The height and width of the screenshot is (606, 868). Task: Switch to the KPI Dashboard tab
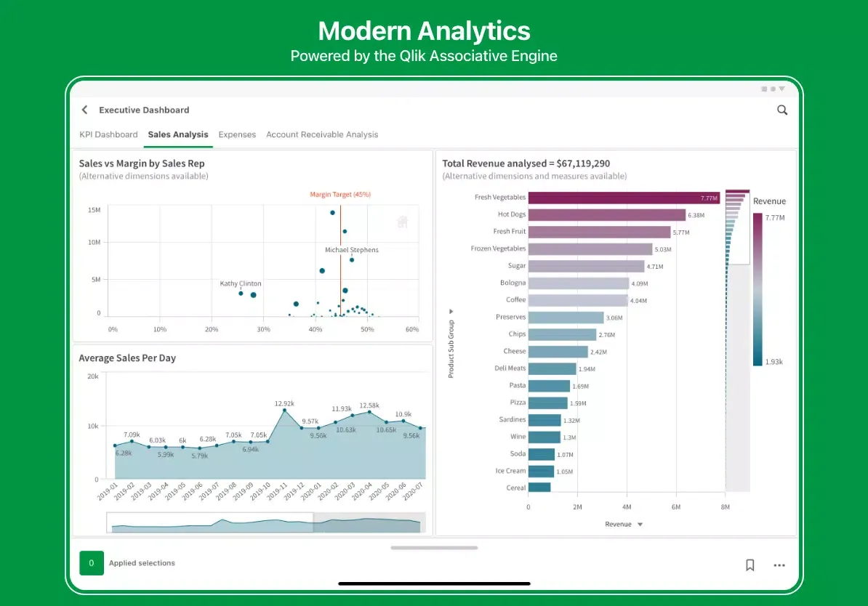(x=108, y=134)
